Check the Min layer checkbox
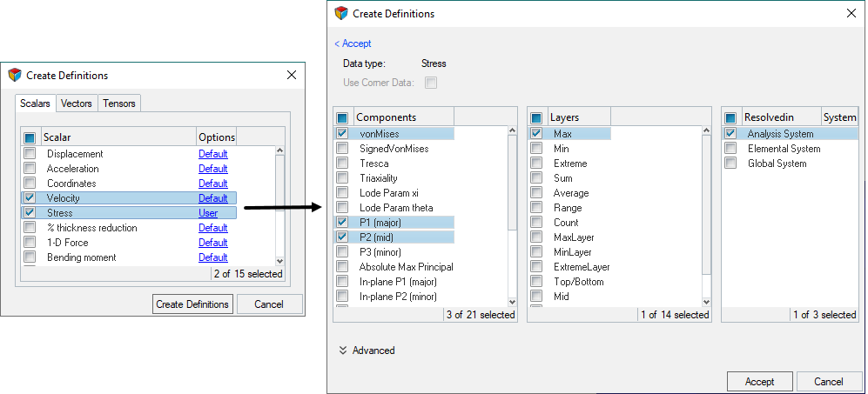Screen dimensions: 868x394 pyautogui.click(x=536, y=149)
